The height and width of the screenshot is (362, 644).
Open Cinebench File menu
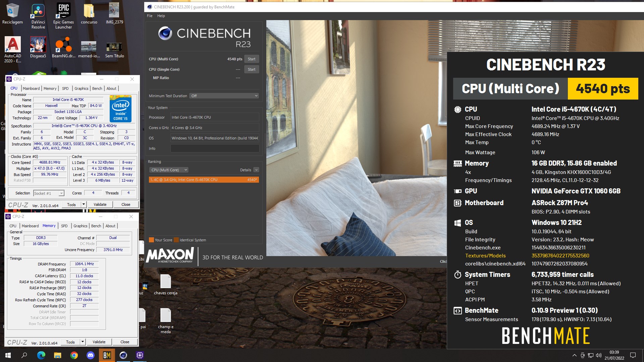pos(150,16)
